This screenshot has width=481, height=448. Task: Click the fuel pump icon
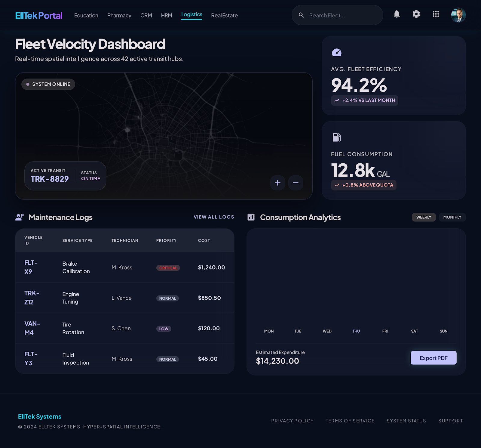(336, 137)
